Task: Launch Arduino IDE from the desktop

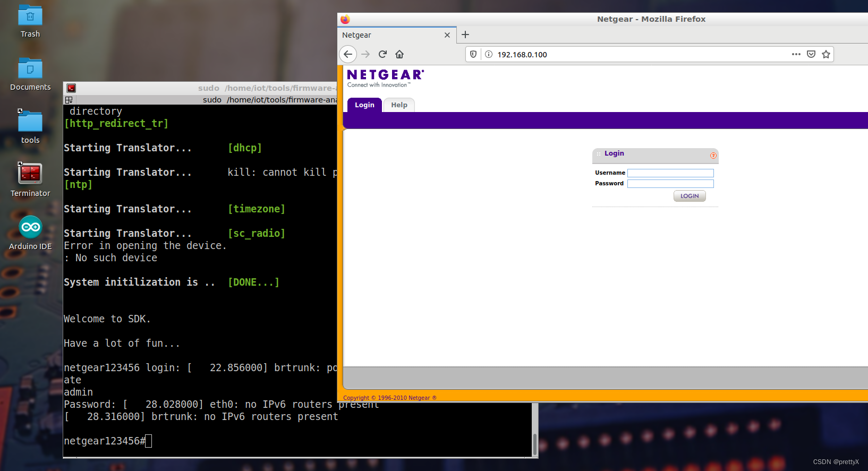Action: 30,233
